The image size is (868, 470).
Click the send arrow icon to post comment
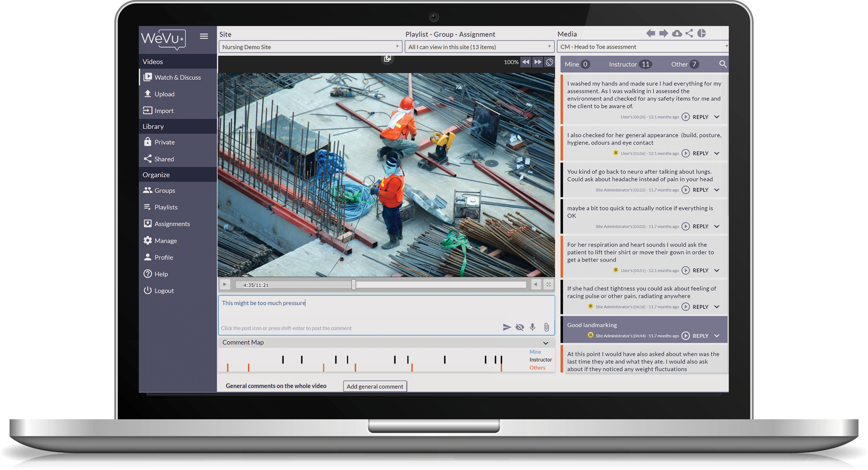[506, 327]
